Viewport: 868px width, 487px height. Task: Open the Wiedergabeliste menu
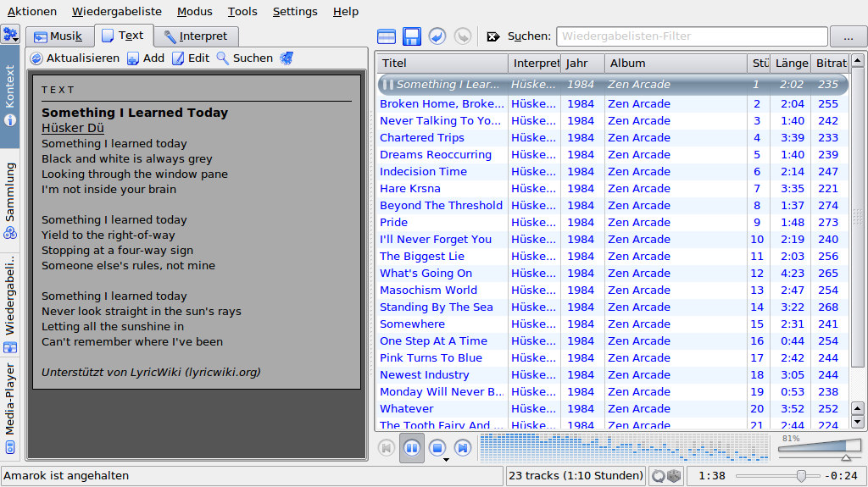(117, 11)
